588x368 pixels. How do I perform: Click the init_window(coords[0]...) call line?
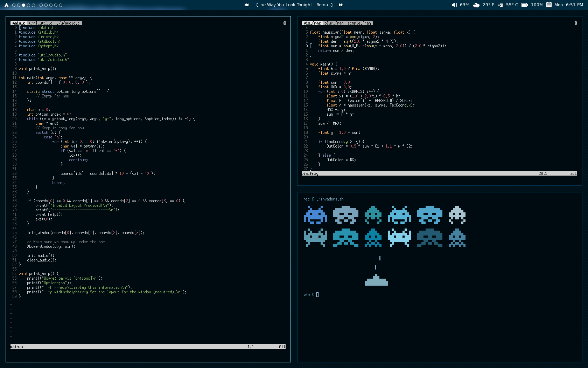pyautogui.click(x=86, y=233)
